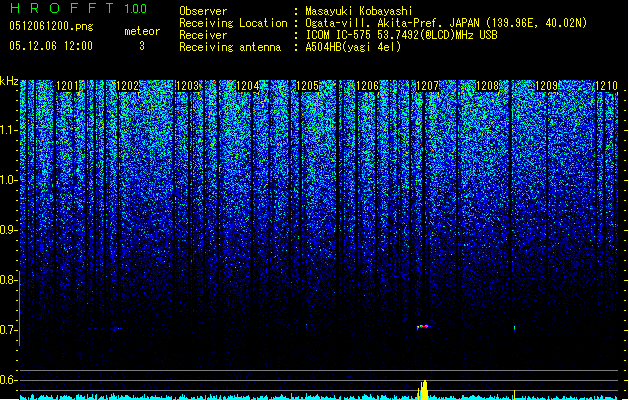Viewport: 629px width, 400px height.
Task: Click A504HB(yagi 4el) antenna text
Action: click(353, 47)
